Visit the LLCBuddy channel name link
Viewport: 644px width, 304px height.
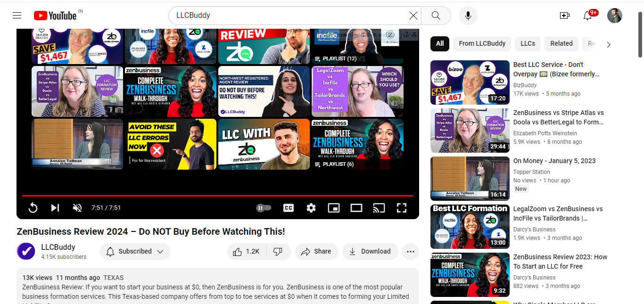click(x=58, y=247)
